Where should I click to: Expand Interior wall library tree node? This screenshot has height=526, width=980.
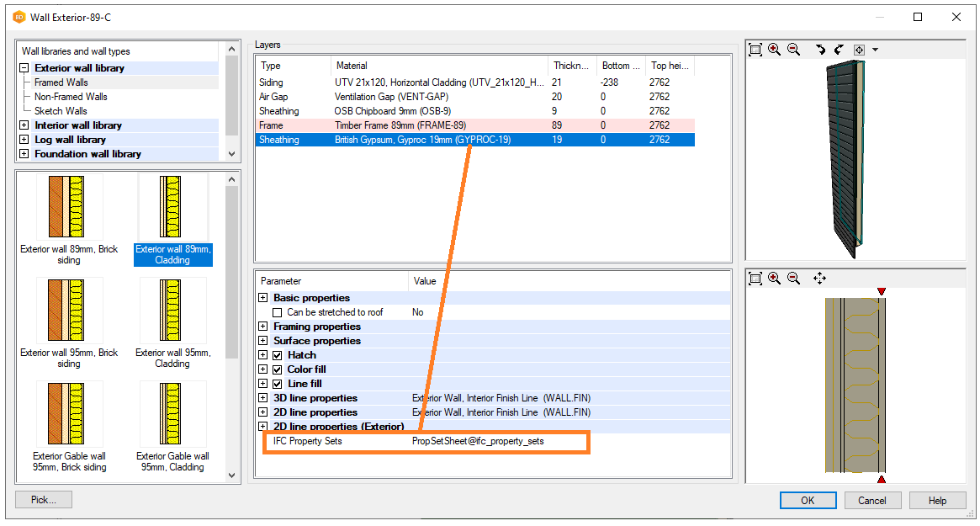(24, 125)
